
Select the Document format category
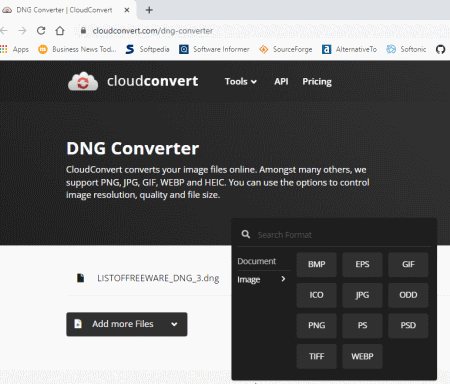(257, 261)
